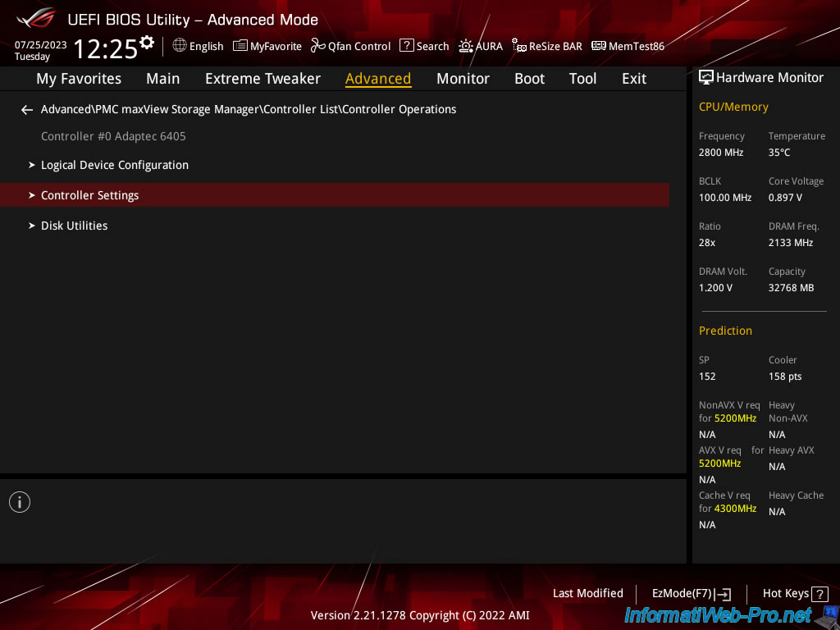
Task: Click the 0.897 V core voltage value
Action: click(x=785, y=198)
